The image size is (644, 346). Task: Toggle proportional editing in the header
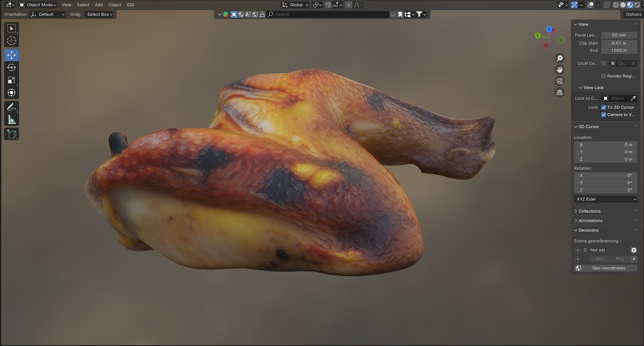click(349, 5)
